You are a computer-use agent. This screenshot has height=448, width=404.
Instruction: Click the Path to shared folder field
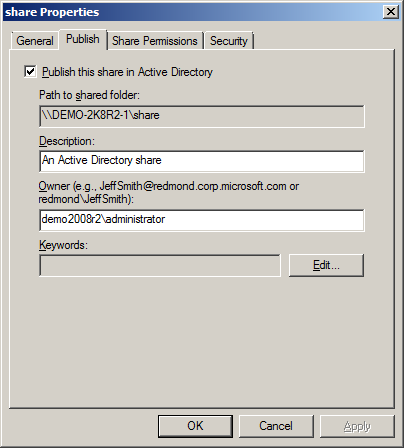tap(202, 116)
